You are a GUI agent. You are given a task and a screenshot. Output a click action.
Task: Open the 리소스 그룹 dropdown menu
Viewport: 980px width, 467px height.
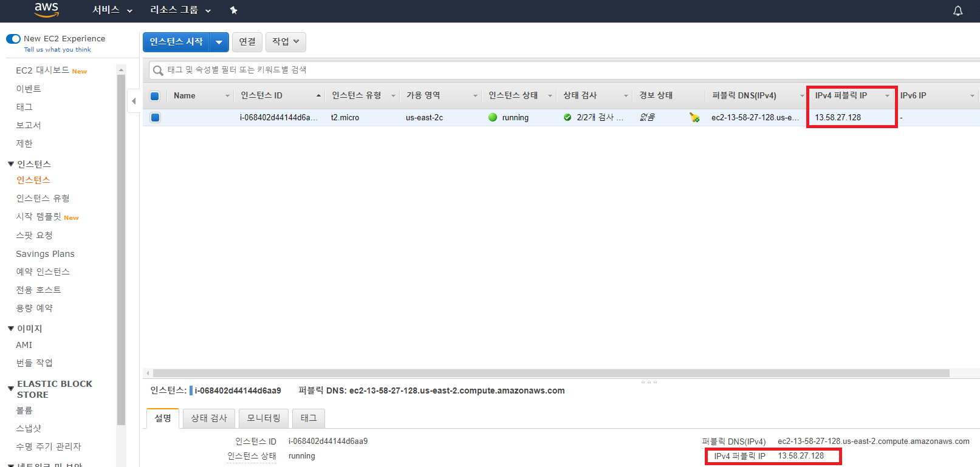[x=180, y=10]
